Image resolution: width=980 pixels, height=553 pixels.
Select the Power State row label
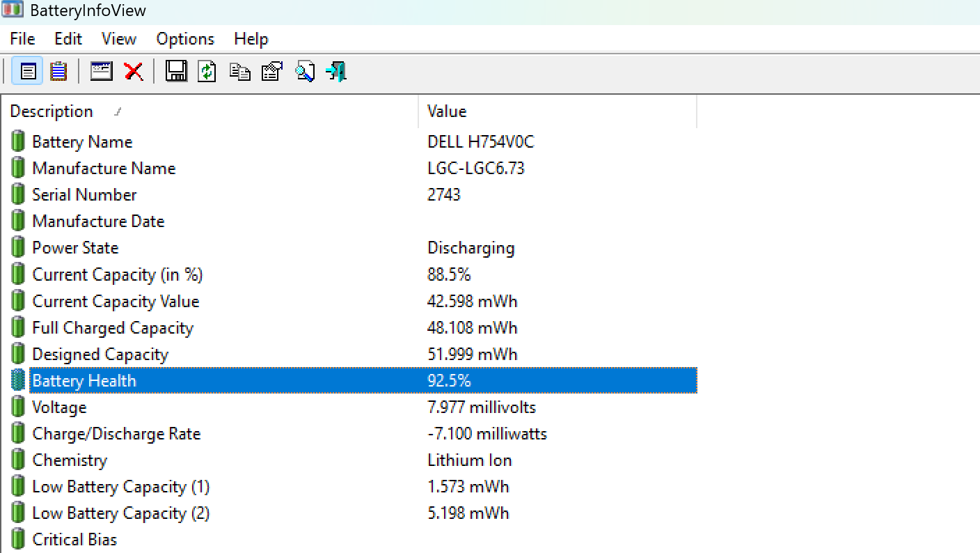pos(75,248)
